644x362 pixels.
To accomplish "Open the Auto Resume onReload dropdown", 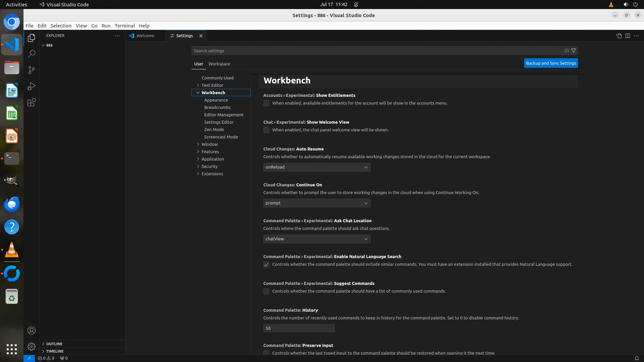I will click(x=317, y=167).
